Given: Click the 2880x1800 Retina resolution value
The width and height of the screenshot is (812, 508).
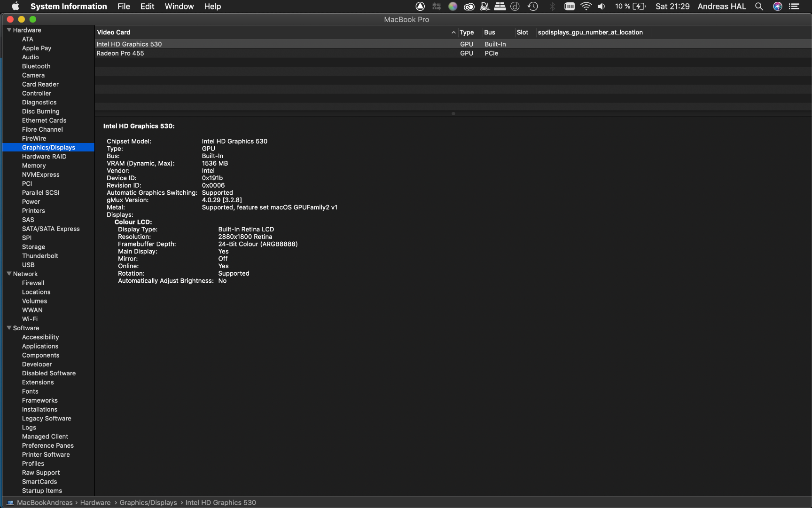Looking at the screenshot, I should (x=245, y=237).
